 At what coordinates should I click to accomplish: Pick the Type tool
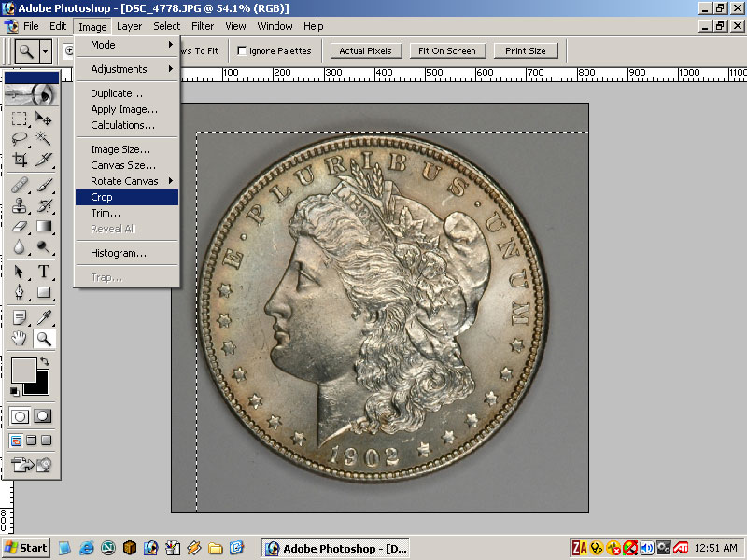click(44, 272)
